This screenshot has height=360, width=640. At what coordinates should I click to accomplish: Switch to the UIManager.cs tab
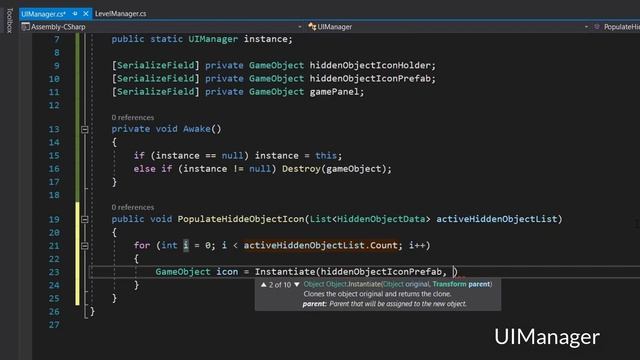pyautogui.click(x=43, y=14)
